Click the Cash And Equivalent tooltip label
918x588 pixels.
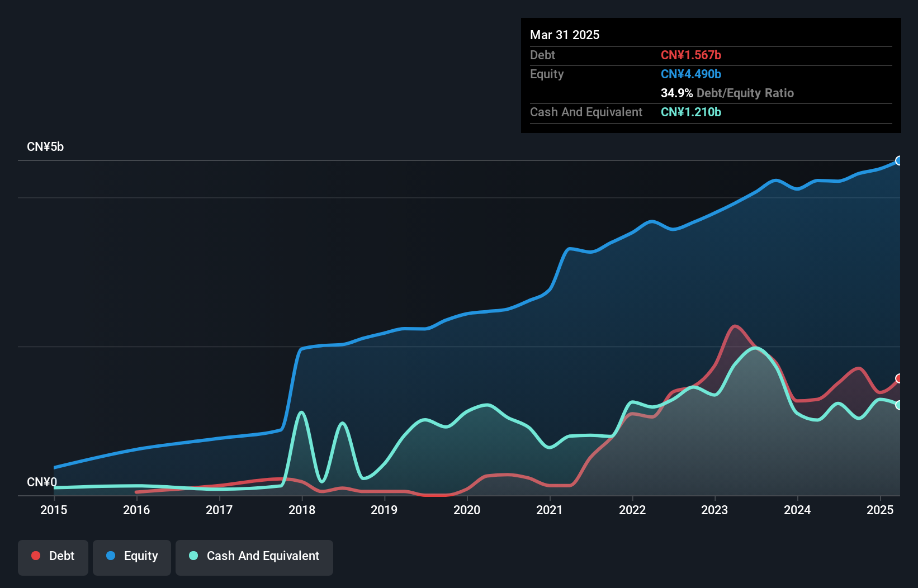coord(586,112)
